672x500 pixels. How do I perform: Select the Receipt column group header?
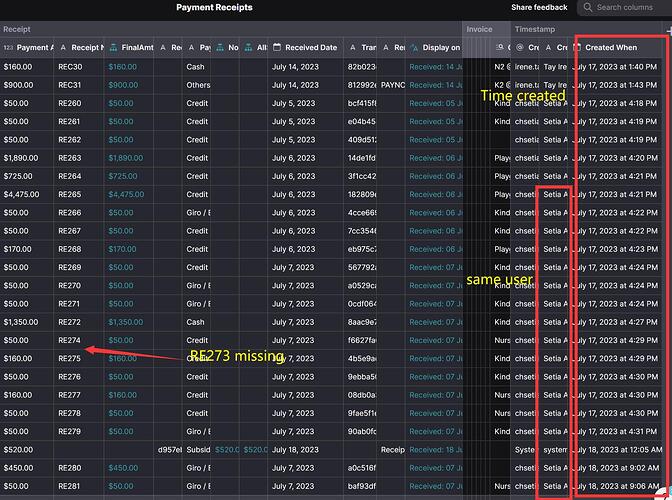[x=17, y=29]
